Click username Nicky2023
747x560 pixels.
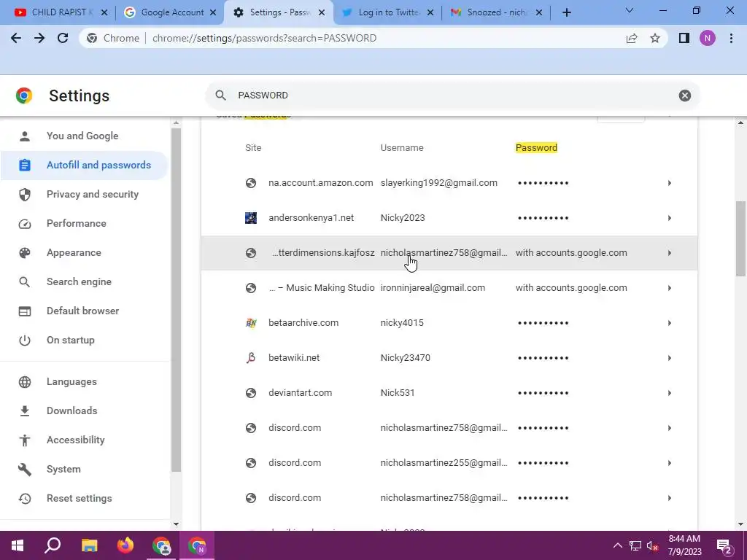(403, 218)
